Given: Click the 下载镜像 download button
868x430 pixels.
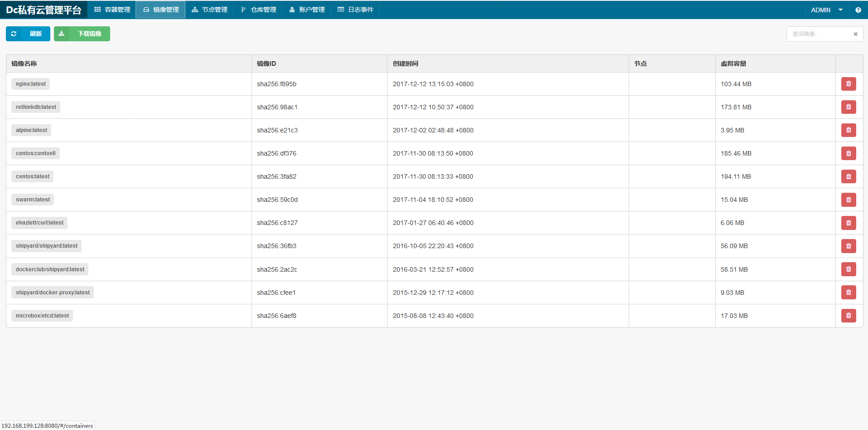Looking at the screenshot, I should (x=82, y=34).
